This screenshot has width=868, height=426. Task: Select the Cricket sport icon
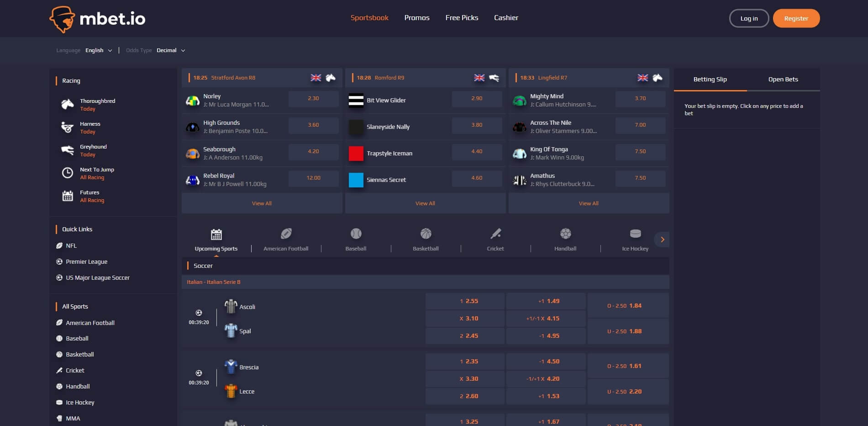[495, 234]
